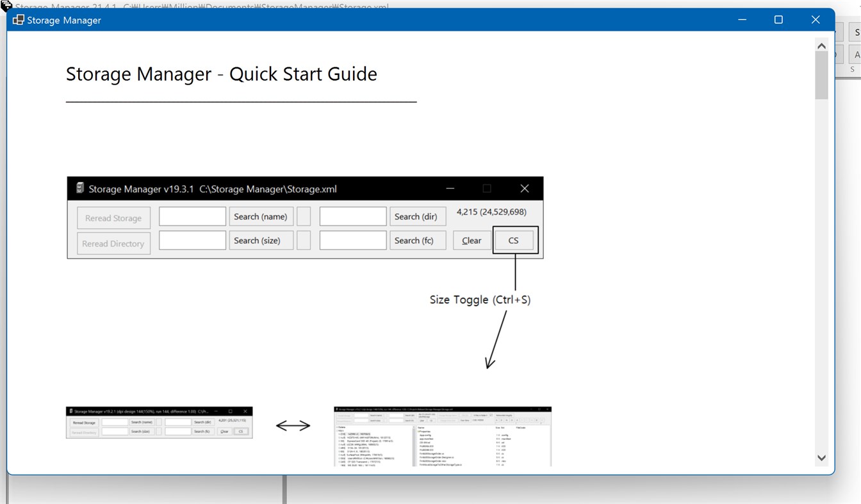This screenshot has height=504, width=861.
Task: Click the vertical scrollbar thumb
Action: click(x=821, y=76)
